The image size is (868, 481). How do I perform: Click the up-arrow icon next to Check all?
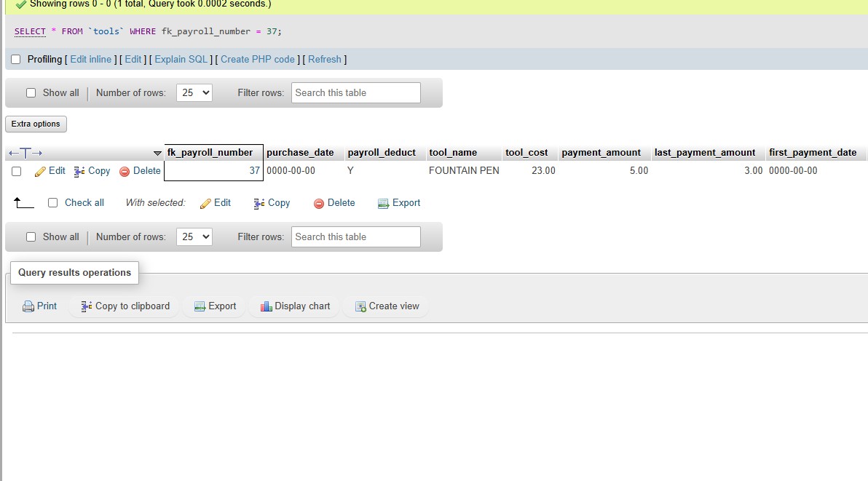23,203
